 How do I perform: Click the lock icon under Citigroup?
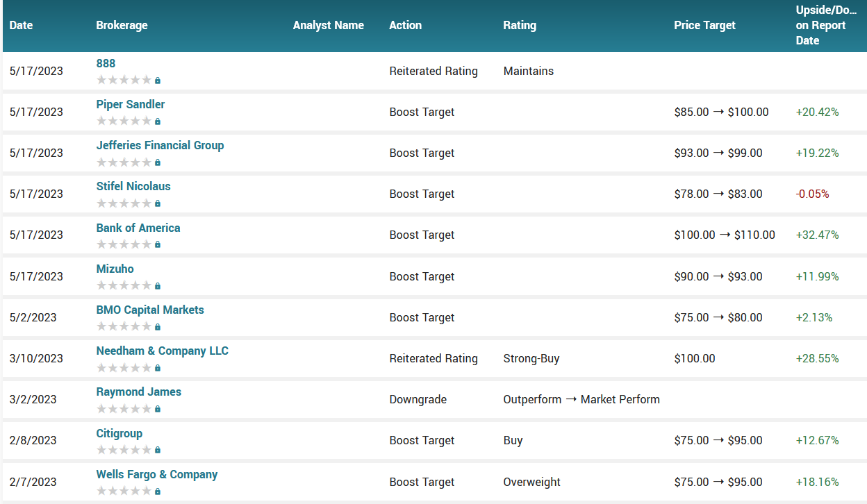(158, 450)
